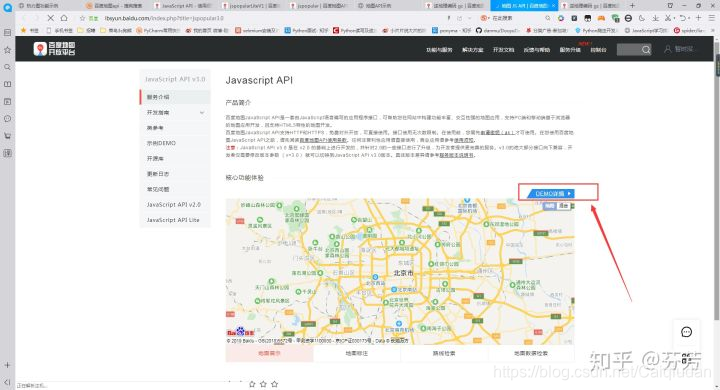Select the last tab 地图数据检索 under the map
This screenshot has height=390, width=720.
pyautogui.click(x=531, y=353)
